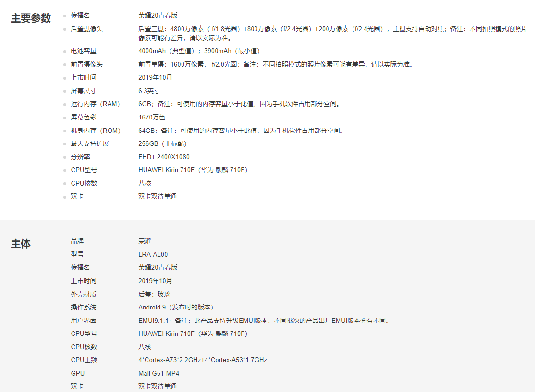The height and width of the screenshot is (392, 535).
Task: Click the 型号 label
Action: (77, 254)
